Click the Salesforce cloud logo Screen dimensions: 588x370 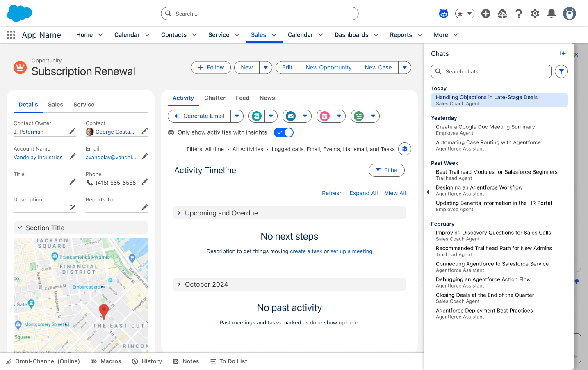19,14
